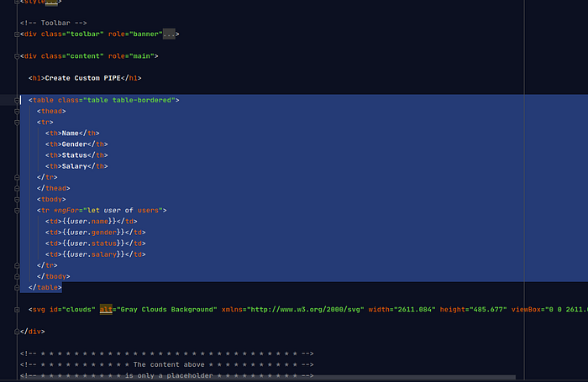Click the closing </table> tag text
The height and width of the screenshot is (382, 588).
click(45, 287)
